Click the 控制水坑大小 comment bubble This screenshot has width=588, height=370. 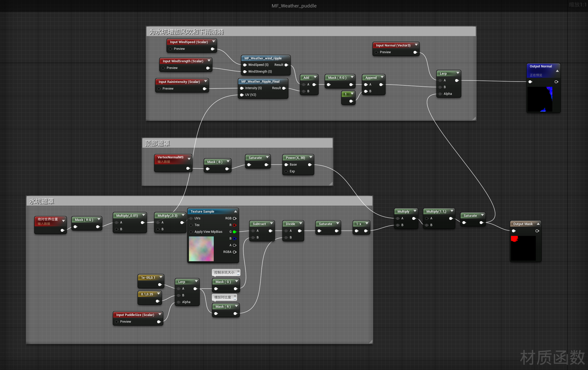click(224, 272)
